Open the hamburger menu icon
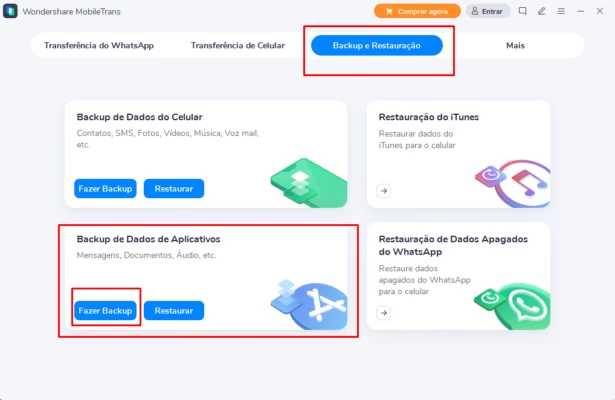Viewport: 615px width, 400px height. (561, 11)
